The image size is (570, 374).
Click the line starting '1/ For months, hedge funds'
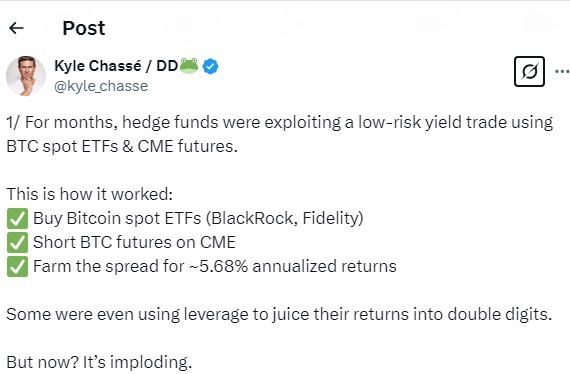pyautogui.click(x=280, y=122)
